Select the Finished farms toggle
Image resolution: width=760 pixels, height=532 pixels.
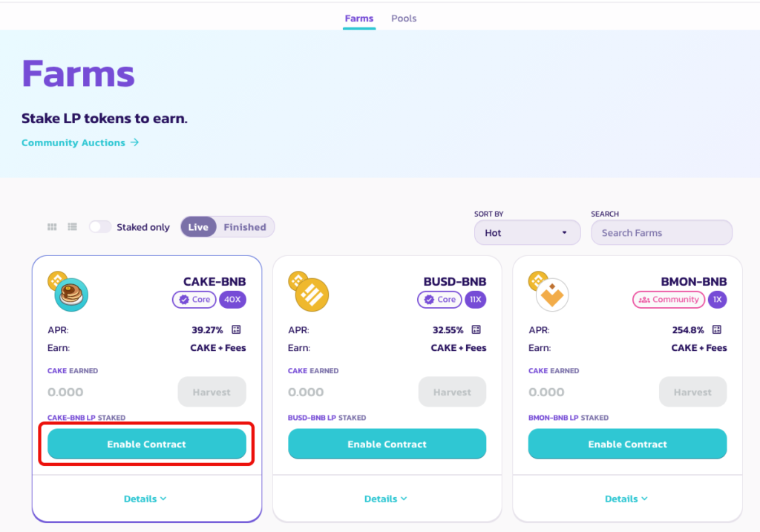point(245,227)
